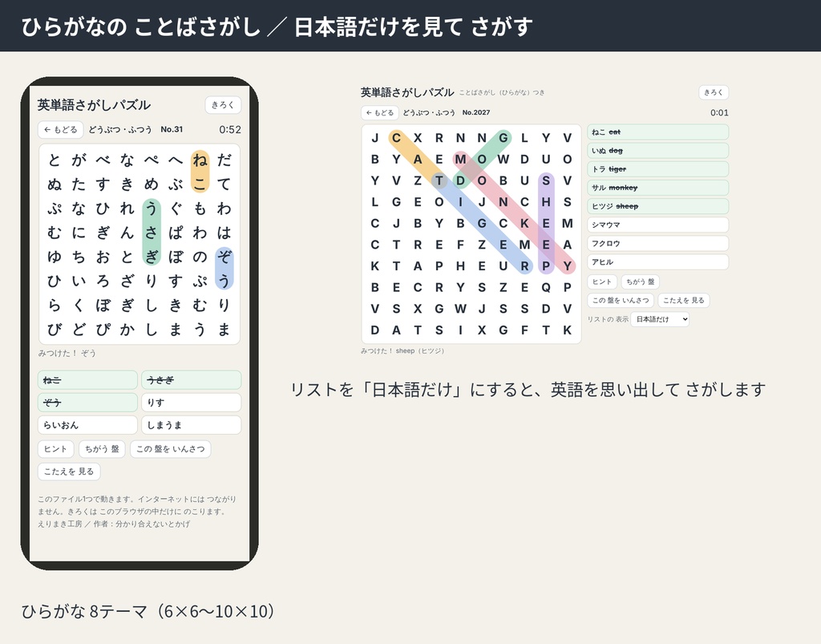Open リストの表示 dropdown showing 日本語だけ

[x=660, y=319]
